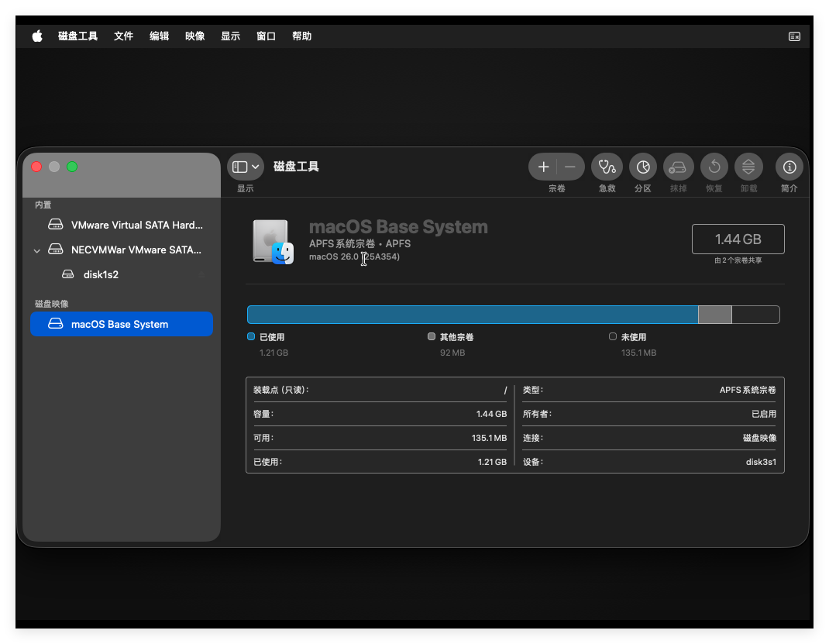Click the used space blue bar segment
Screen dimensions: 829x644
click(x=473, y=315)
